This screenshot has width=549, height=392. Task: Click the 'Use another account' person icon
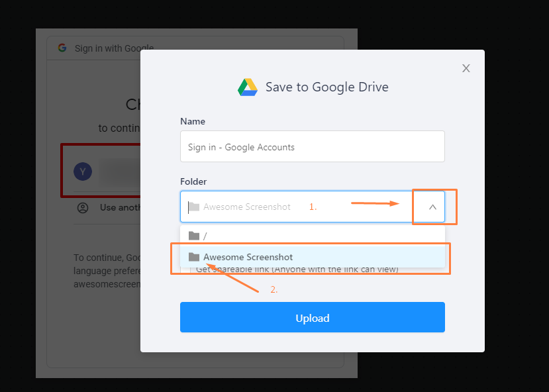click(83, 208)
